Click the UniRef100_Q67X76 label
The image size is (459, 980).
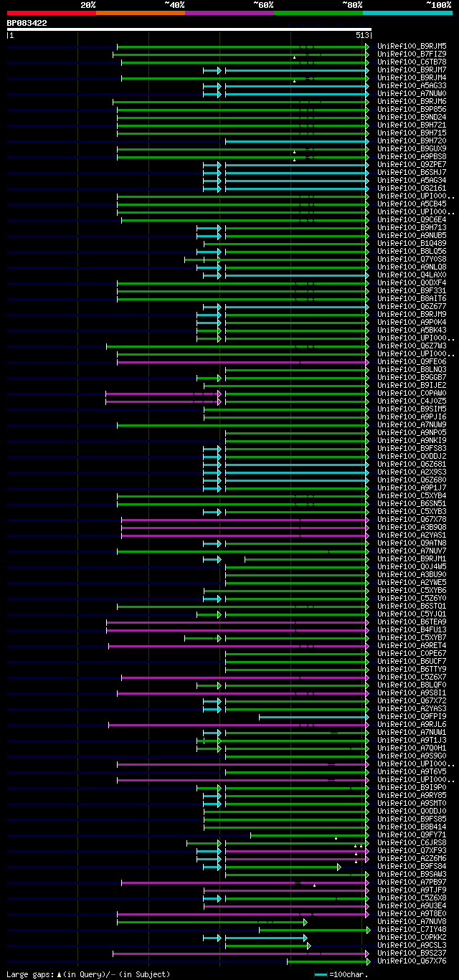412,961
